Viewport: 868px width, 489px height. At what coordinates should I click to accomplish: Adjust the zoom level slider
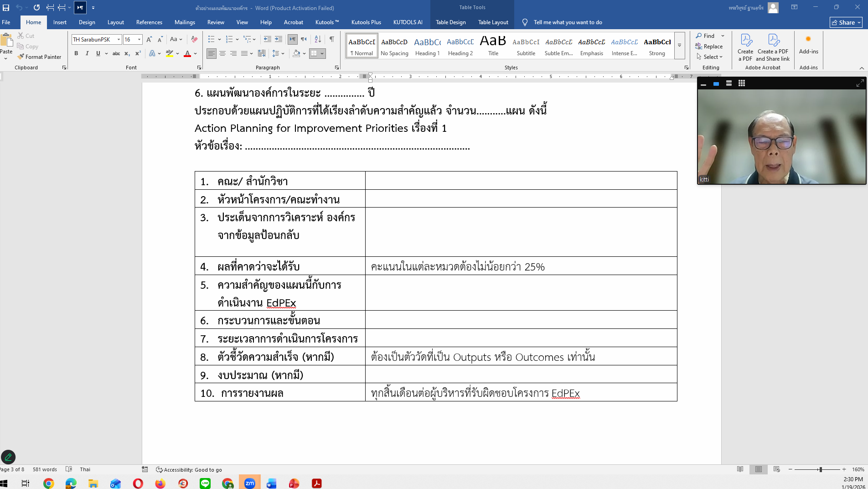pyautogui.click(x=820, y=469)
